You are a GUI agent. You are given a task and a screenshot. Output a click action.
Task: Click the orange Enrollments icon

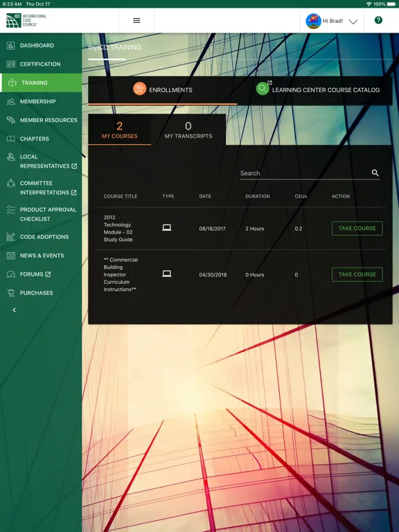coord(139,89)
